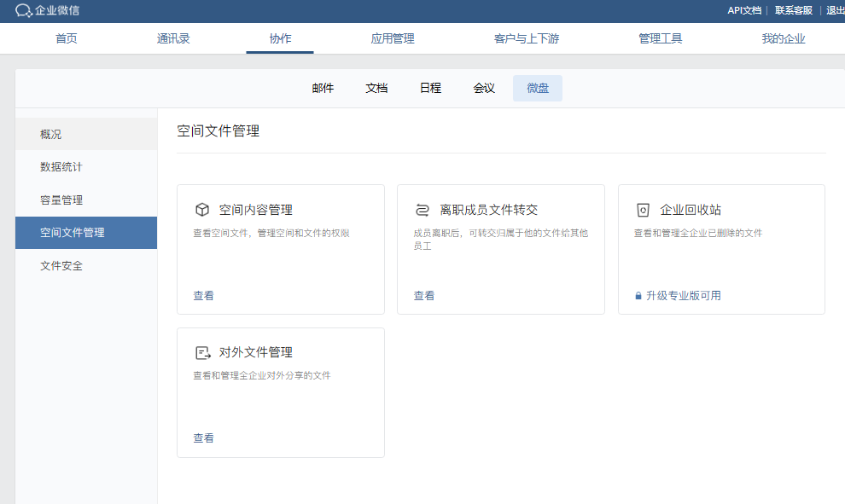Screen dimensions: 845x504
Task: Click the 对外文件管理 document icon
Action: tap(202, 351)
